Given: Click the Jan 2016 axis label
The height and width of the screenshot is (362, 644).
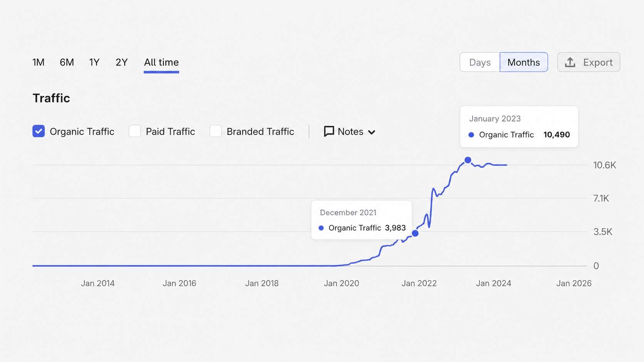Looking at the screenshot, I should (x=179, y=284).
